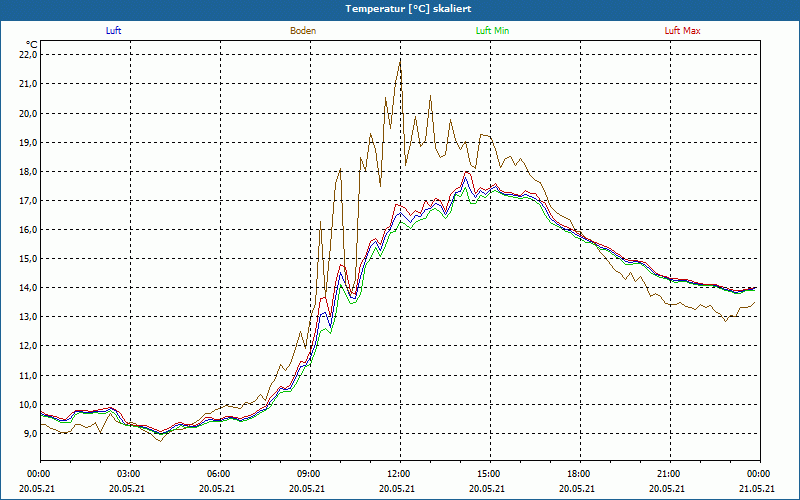Click the blue Luft legend label
The width and height of the screenshot is (800, 500).
pos(113,31)
